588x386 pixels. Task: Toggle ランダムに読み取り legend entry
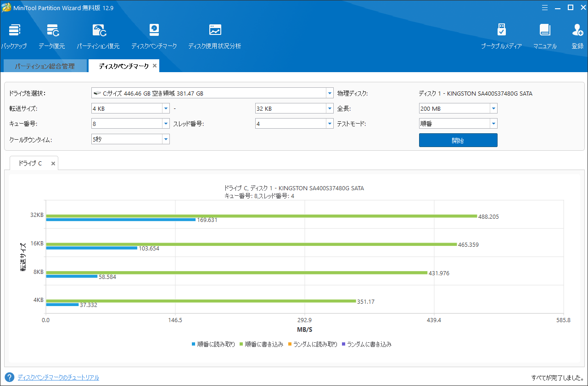pos(312,344)
